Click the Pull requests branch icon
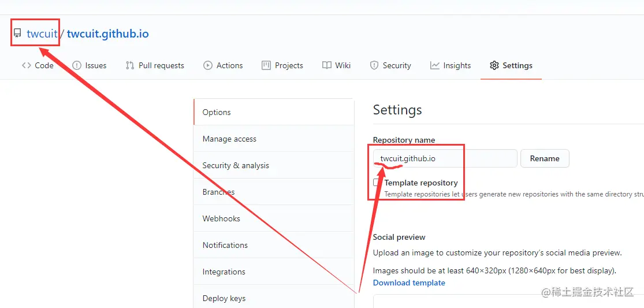 click(130, 65)
